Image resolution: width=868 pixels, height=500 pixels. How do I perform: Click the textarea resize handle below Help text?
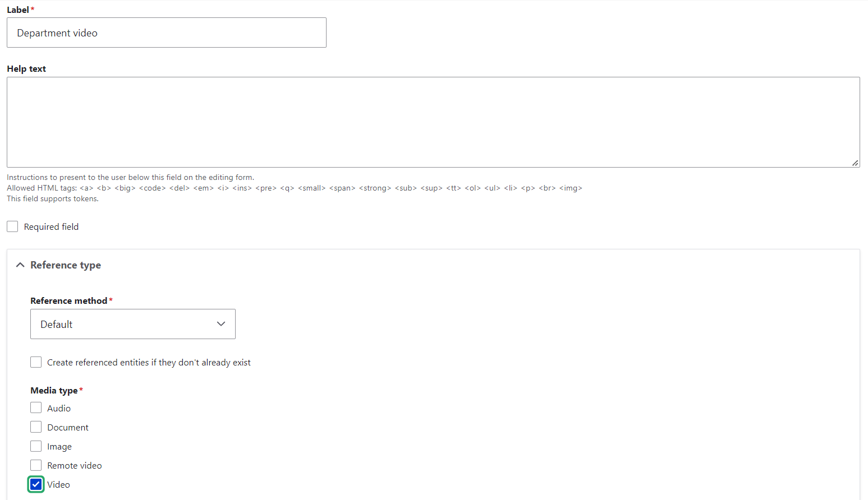click(x=856, y=163)
